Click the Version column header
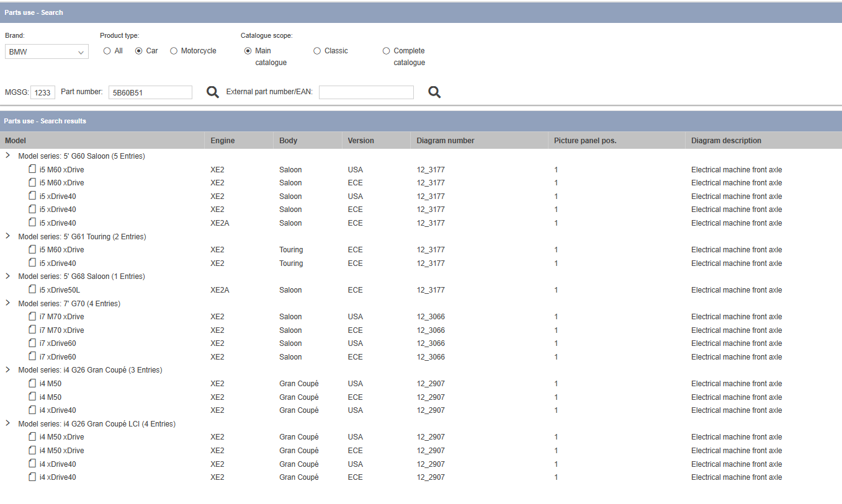This screenshot has height=504, width=842. (x=375, y=141)
